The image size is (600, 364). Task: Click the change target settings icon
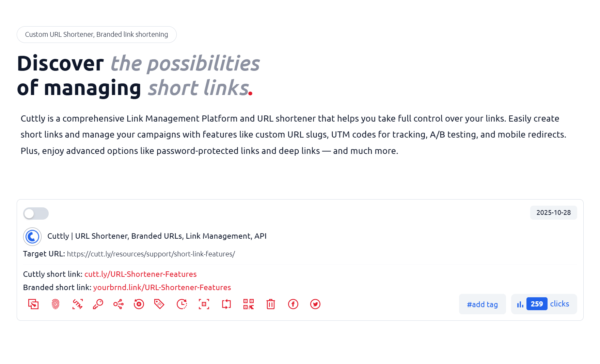pos(139,304)
